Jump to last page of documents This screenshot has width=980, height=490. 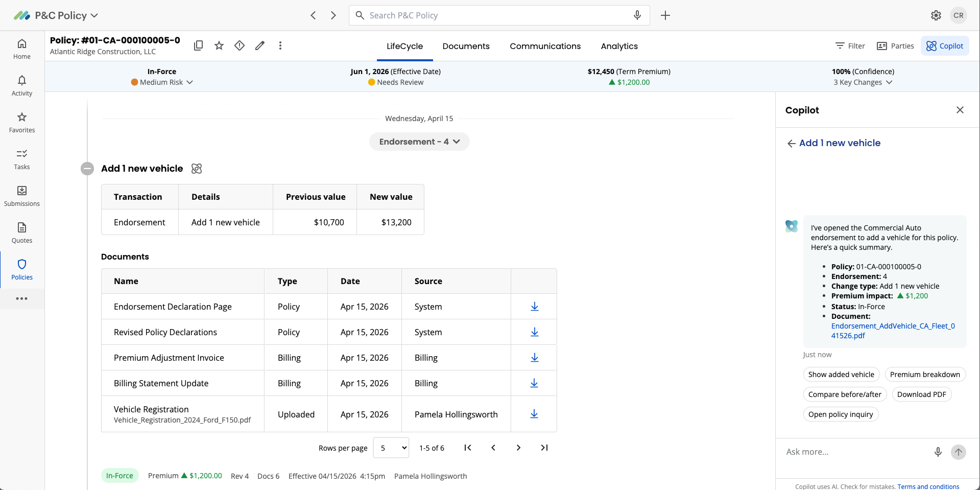click(544, 448)
